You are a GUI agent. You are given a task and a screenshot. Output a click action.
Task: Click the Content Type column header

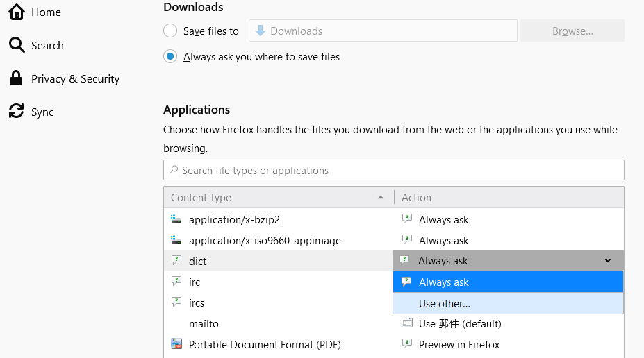point(279,197)
